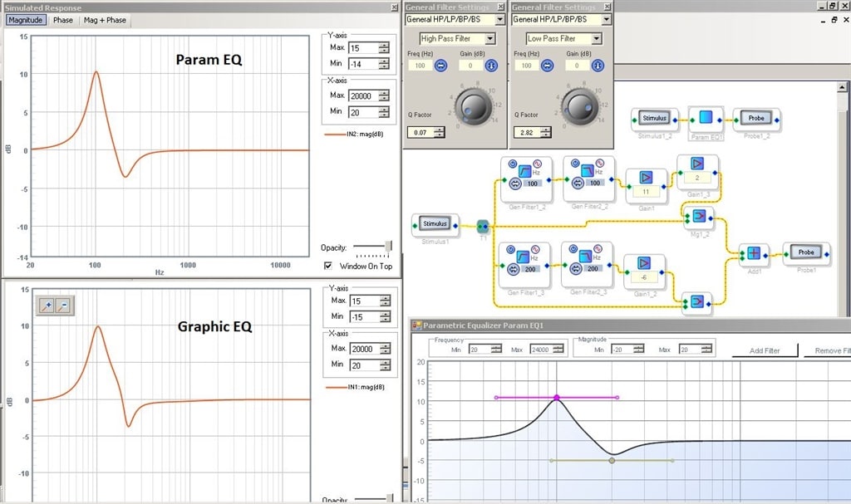Click the zoom out magnifier on the Graphic EQ plot
The image size is (851, 504).
[x=63, y=306]
